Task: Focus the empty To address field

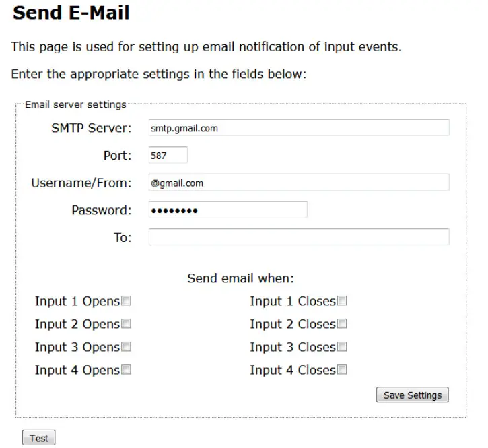Action: click(x=298, y=237)
